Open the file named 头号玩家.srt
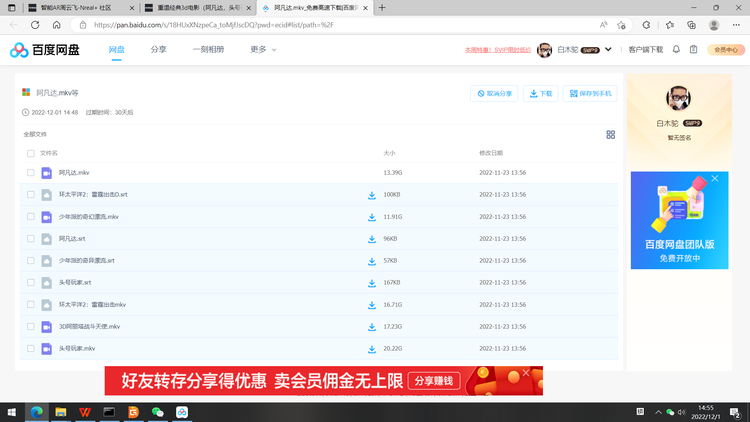 coord(75,283)
